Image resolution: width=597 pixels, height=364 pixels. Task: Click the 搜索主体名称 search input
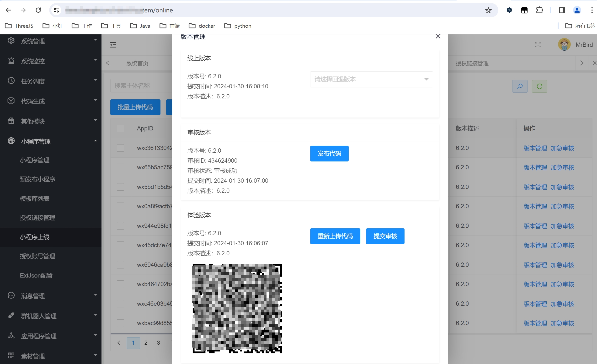[141, 86]
